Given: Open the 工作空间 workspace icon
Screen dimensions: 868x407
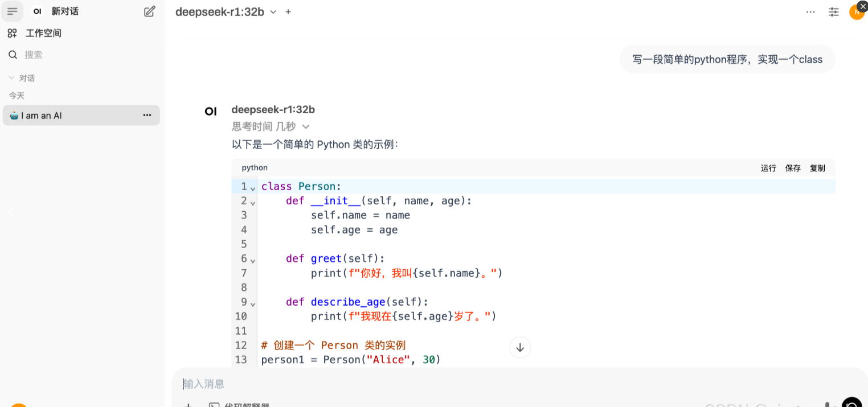Looking at the screenshot, I should click(x=12, y=33).
